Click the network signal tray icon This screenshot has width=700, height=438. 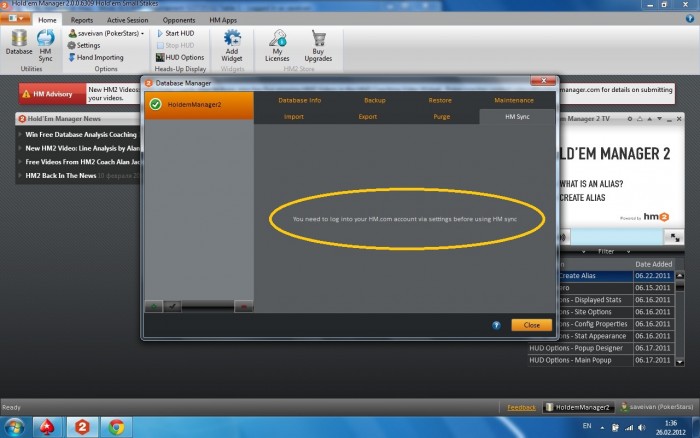(x=629, y=428)
